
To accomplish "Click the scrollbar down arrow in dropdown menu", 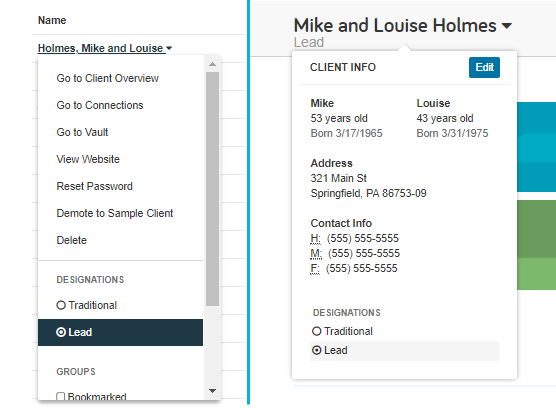I will (x=212, y=391).
